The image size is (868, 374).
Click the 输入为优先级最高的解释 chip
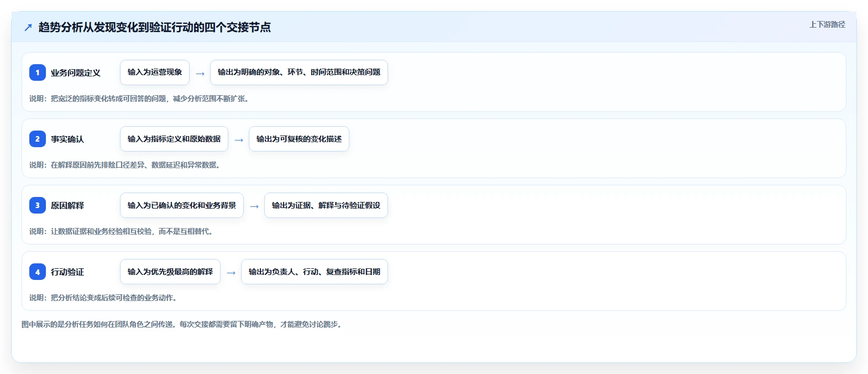coord(170,272)
